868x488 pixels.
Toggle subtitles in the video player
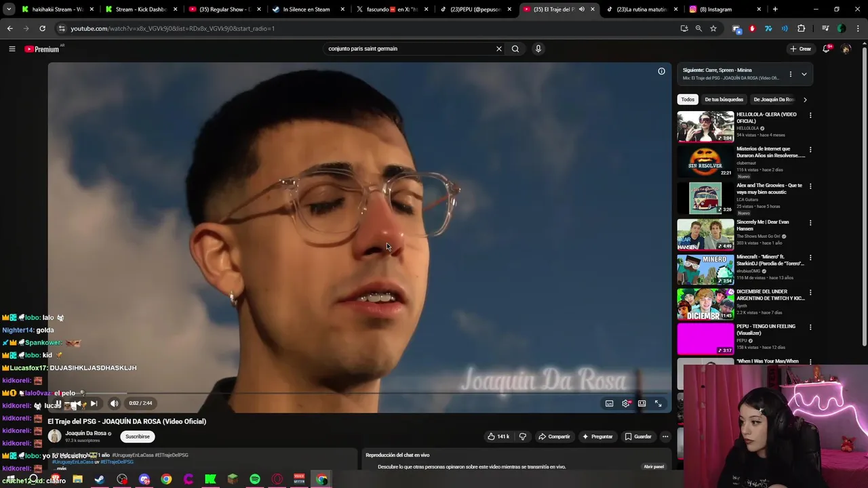click(609, 403)
